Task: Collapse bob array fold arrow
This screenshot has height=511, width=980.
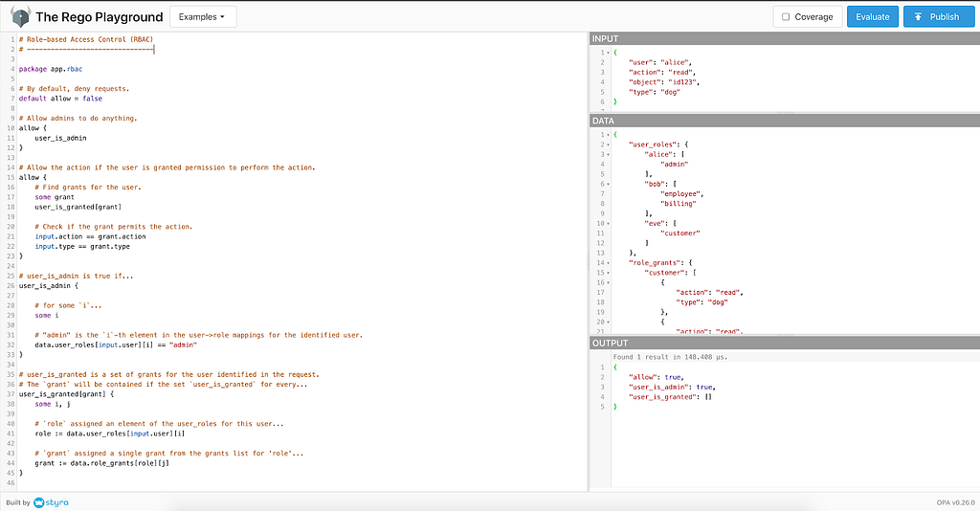Action: [x=608, y=184]
